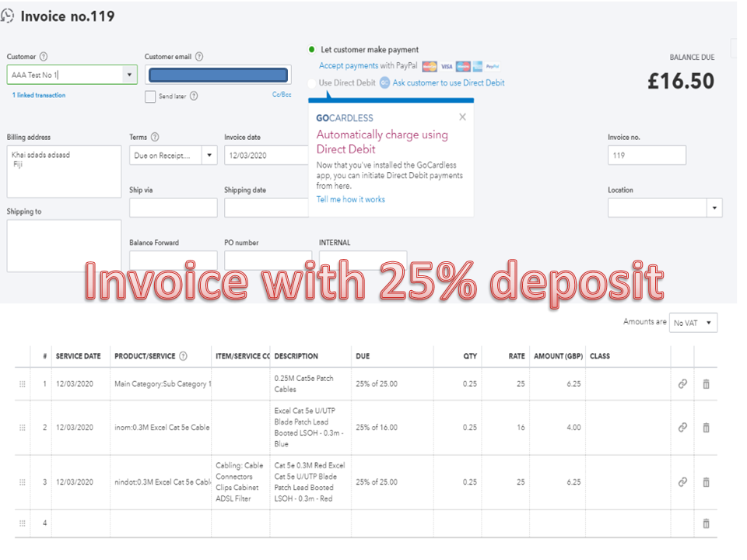Tick the Send later checkbox

pos(150,96)
